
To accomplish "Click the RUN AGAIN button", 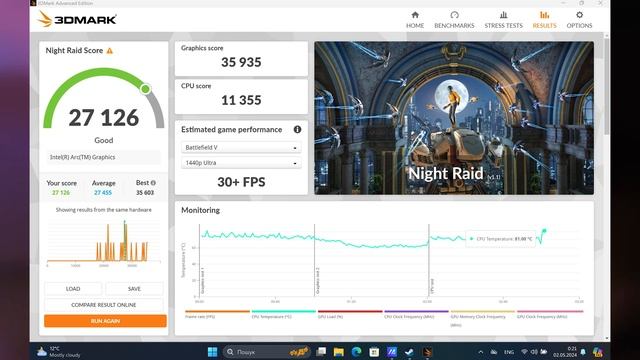I will click(105, 321).
